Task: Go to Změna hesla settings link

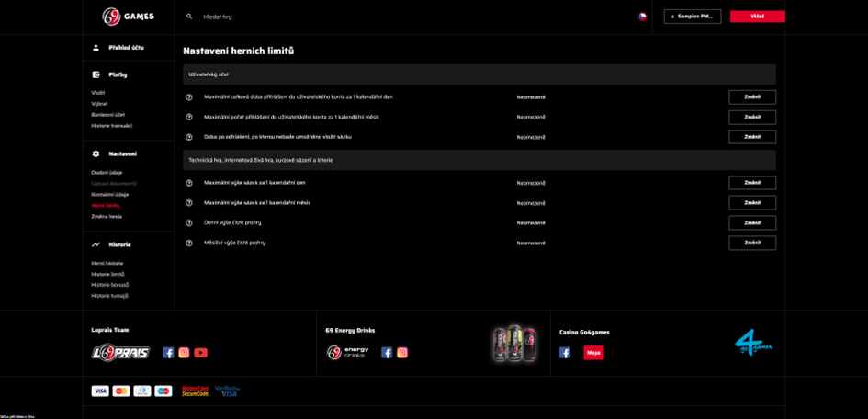Action: [107, 217]
